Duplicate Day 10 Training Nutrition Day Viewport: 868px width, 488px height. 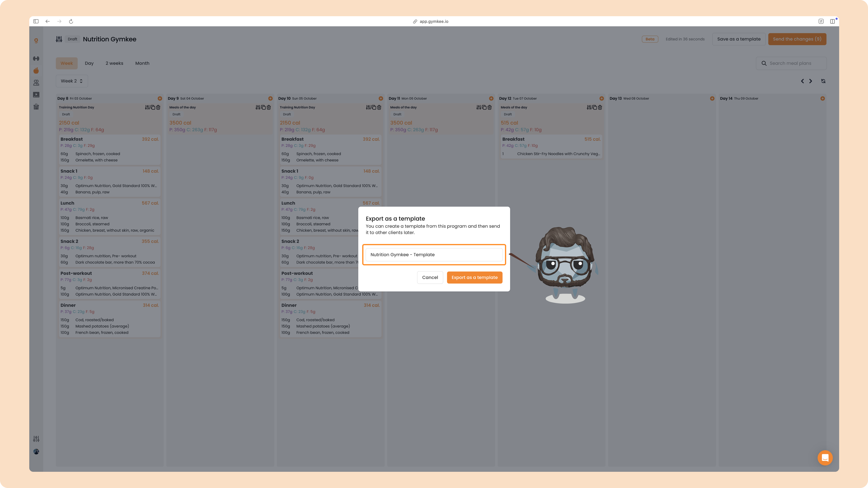coord(374,108)
